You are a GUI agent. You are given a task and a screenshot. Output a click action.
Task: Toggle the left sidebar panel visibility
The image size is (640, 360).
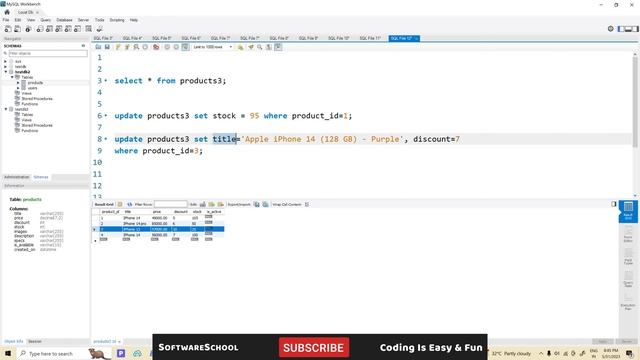pyautogui.click(x=621, y=29)
